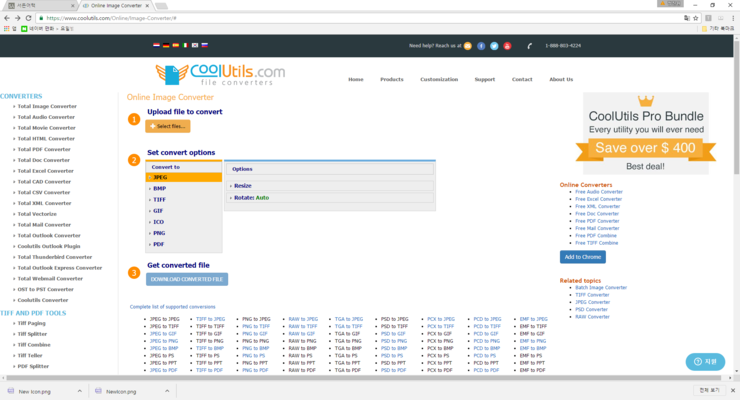The image size is (740, 400).
Task: Click the CoolUtils Pro Bundle banner
Action: point(646,133)
